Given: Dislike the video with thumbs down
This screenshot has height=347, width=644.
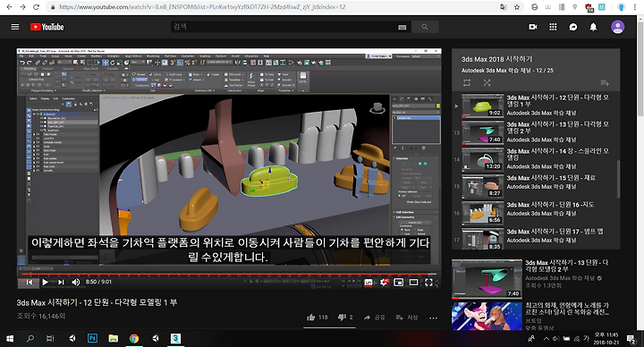Looking at the screenshot, I should pyautogui.click(x=345, y=317).
